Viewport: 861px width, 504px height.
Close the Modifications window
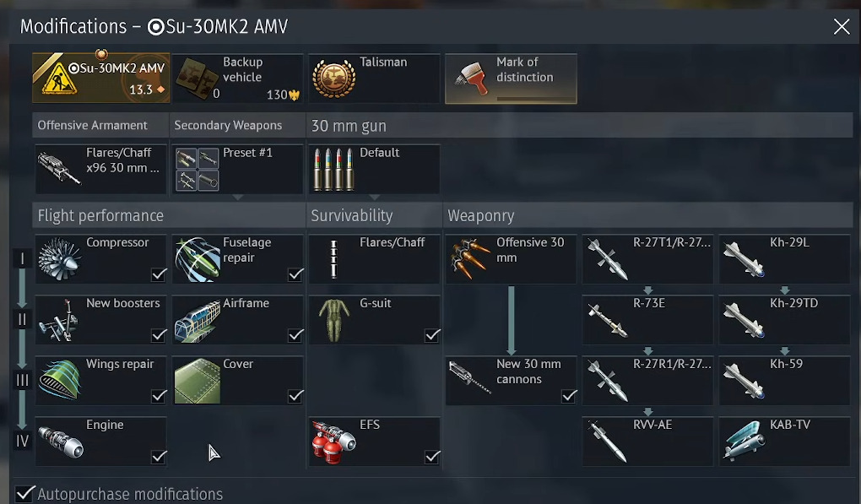coord(842,26)
